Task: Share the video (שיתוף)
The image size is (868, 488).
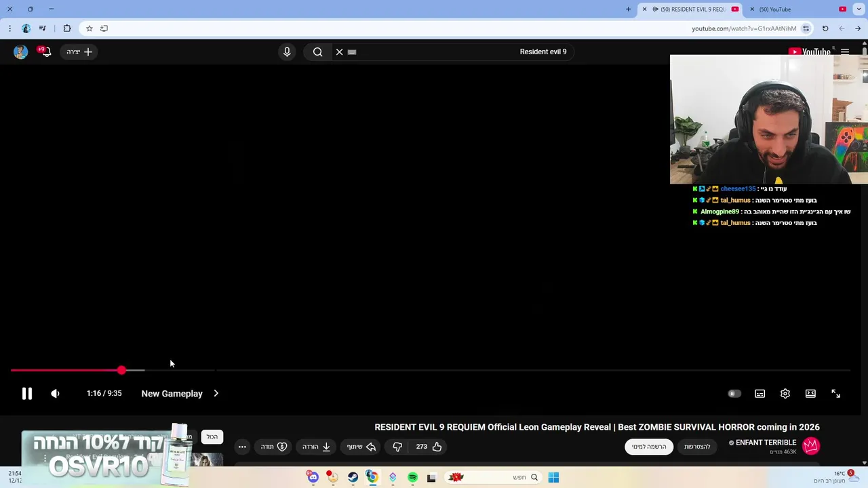Action: 361,447
